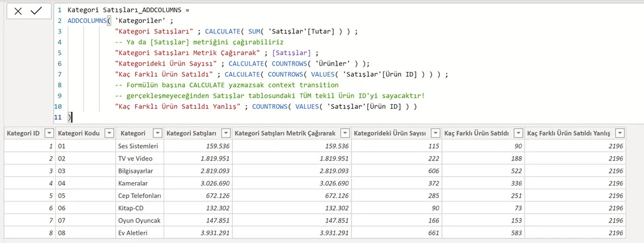The image size is (644, 243).
Task: Open the Kategori Kodu column filter dropdown
Action: 109,134
